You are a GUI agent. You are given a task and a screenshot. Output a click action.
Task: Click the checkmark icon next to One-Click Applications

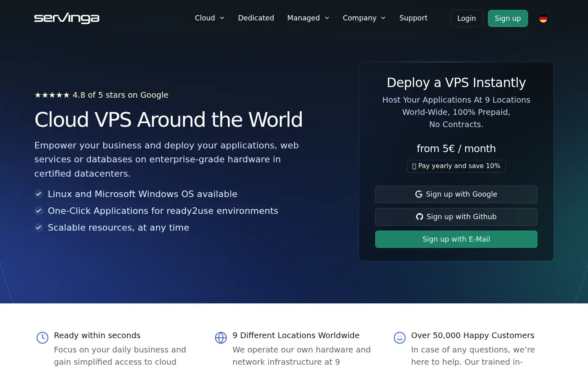(39, 211)
